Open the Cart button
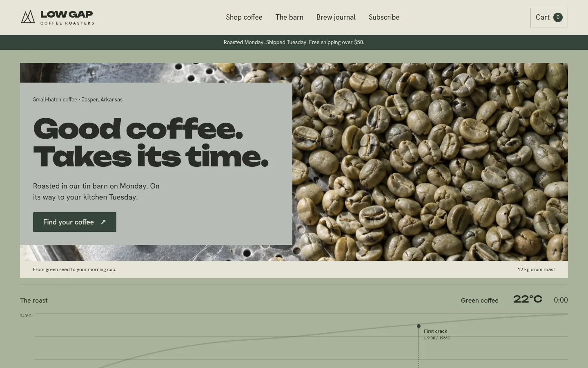 (x=549, y=18)
